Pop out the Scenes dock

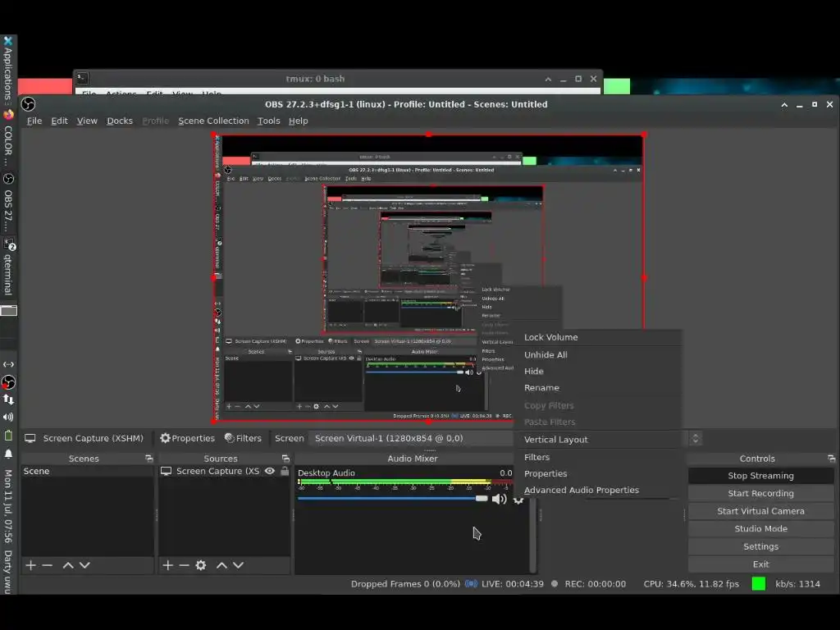tap(149, 459)
